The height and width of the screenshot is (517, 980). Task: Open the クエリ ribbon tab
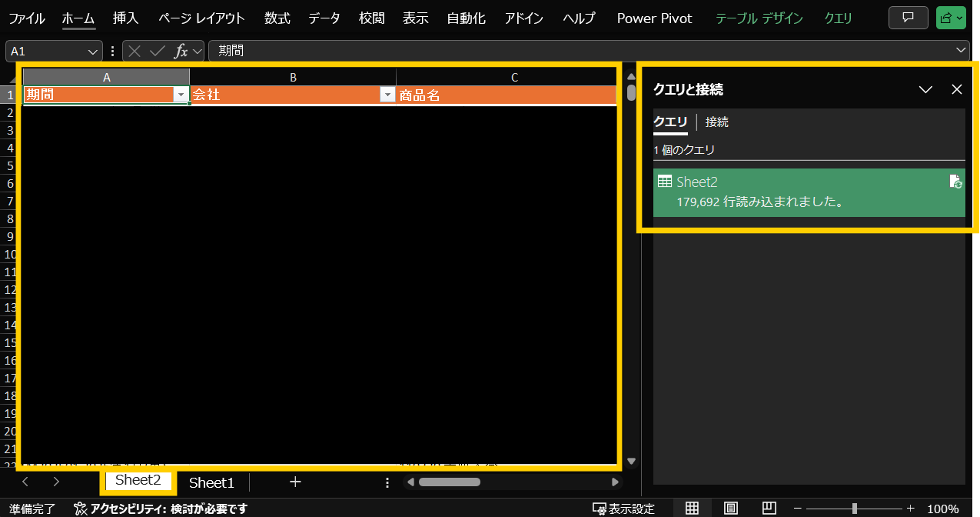(838, 18)
